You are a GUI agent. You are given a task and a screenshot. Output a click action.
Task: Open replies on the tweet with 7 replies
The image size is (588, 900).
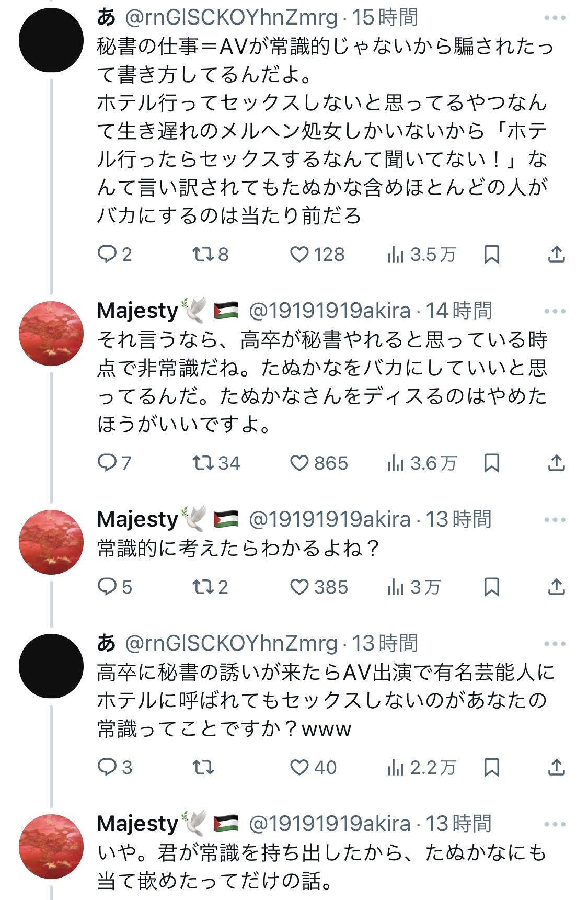(x=107, y=463)
